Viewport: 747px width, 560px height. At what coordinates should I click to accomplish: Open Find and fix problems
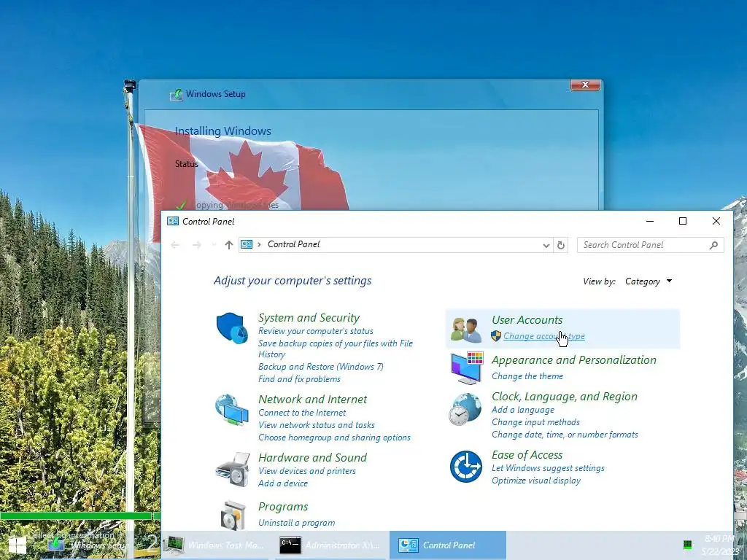[x=299, y=379]
